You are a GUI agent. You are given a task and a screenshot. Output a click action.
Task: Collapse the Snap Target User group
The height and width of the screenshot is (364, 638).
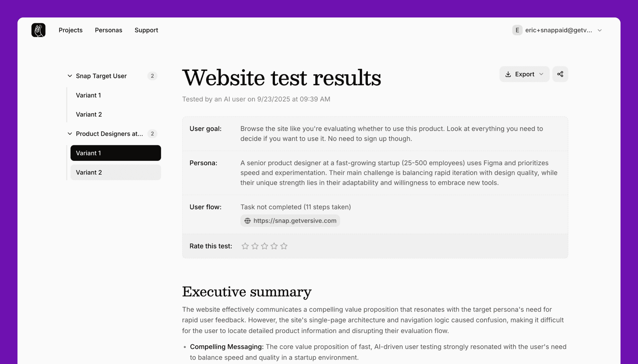(70, 76)
